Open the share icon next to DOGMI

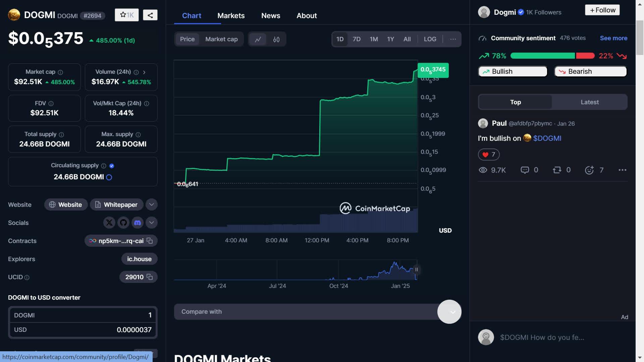pos(150,15)
